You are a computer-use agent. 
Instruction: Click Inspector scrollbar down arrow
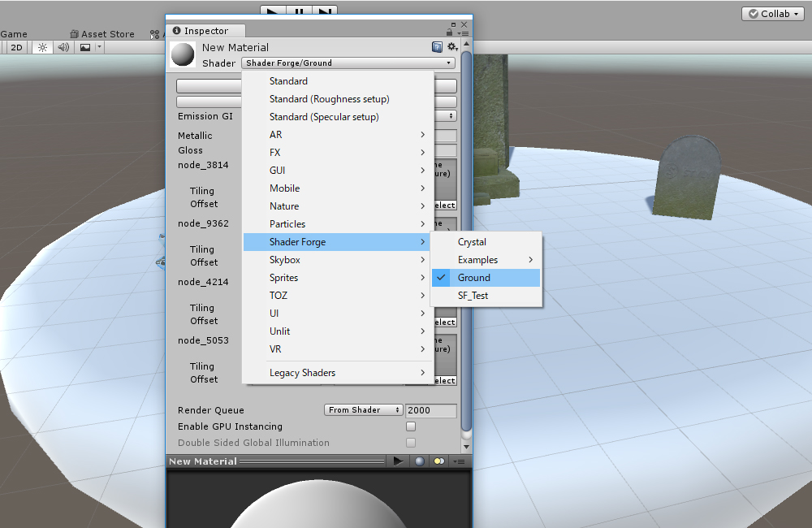pos(466,447)
